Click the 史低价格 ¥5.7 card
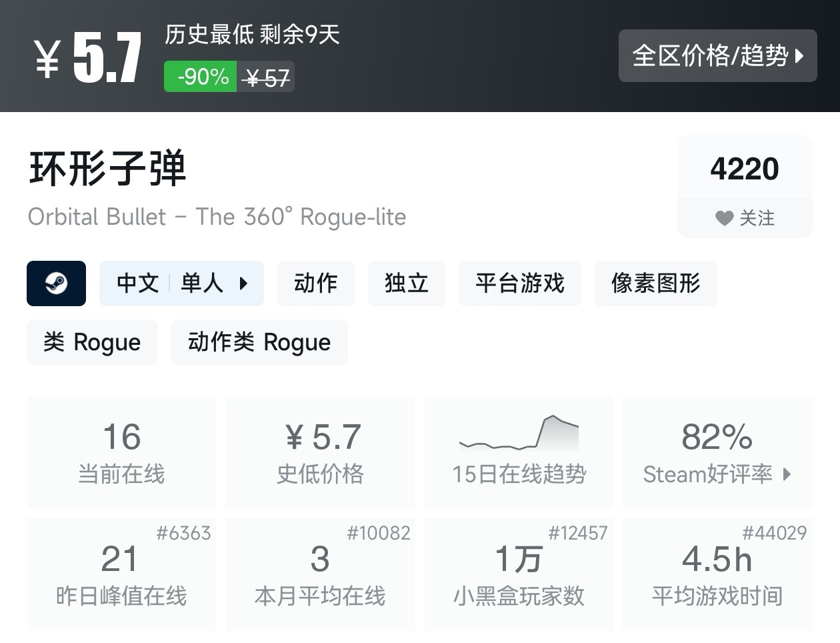 (x=320, y=452)
